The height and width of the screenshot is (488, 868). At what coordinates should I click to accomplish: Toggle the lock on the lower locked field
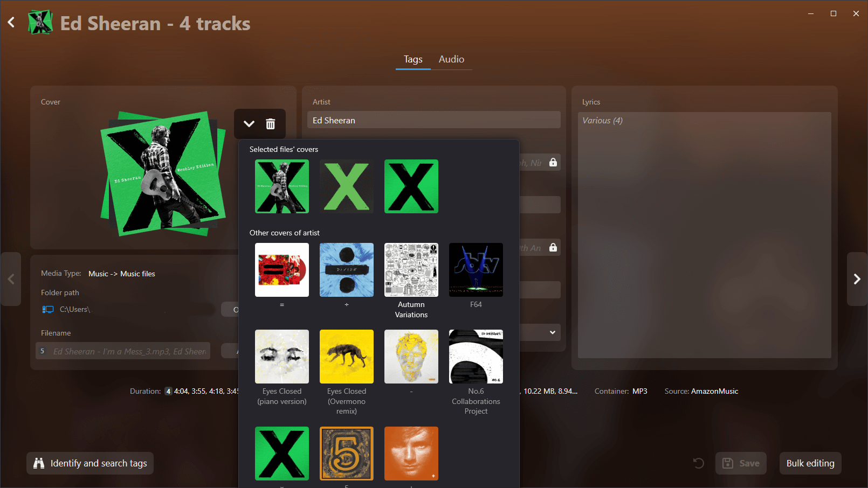pyautogui.click(x=553, y=247)
